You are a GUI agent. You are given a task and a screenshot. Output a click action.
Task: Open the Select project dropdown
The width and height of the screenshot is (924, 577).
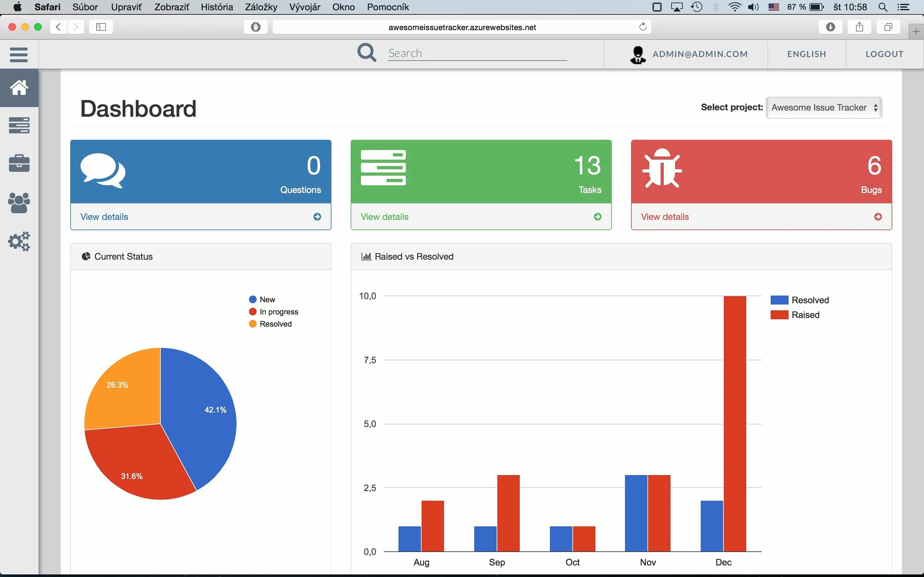click(824, 108)
